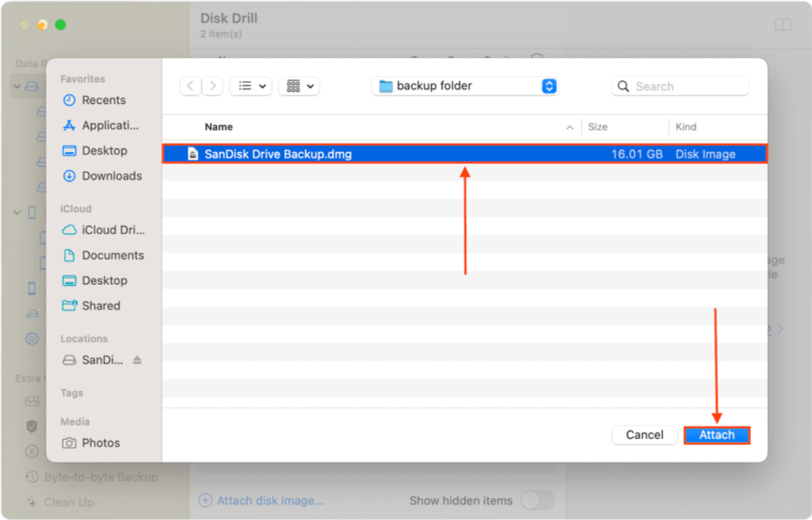Click the Attach button
812x520 pixels.
pos(716,435)
